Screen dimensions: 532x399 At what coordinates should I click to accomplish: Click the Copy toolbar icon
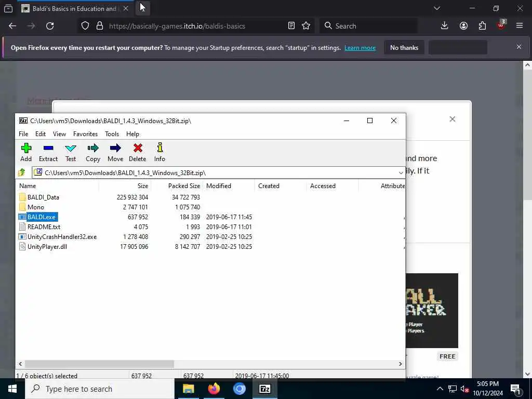coord(93,152)
